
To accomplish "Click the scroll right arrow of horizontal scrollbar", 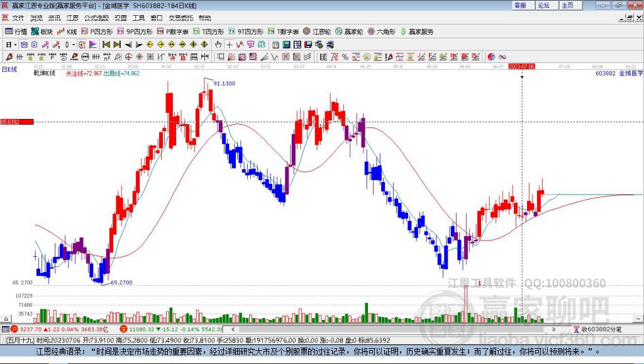I will pos(553,329).
